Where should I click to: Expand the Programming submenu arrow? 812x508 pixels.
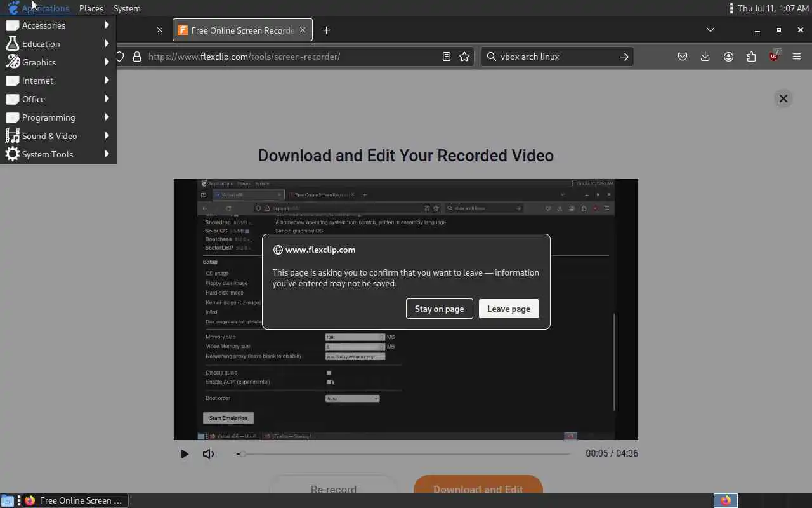[107, 117]
